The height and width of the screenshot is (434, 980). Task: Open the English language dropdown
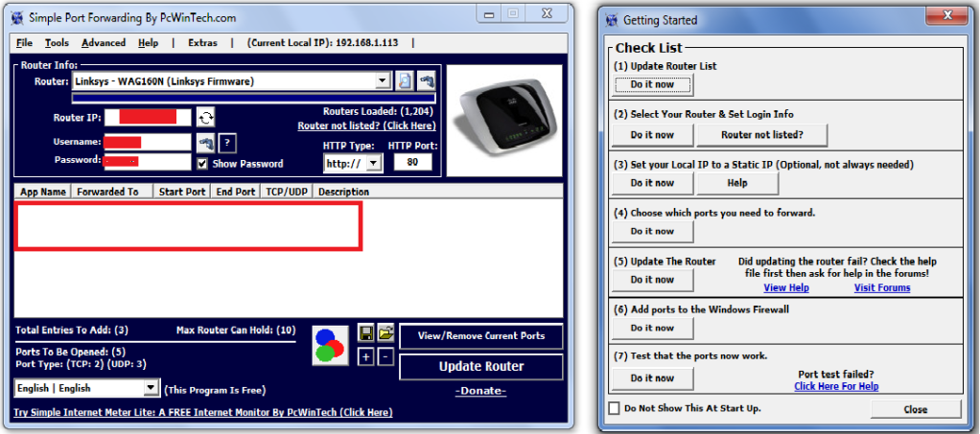tap(151, 388)
